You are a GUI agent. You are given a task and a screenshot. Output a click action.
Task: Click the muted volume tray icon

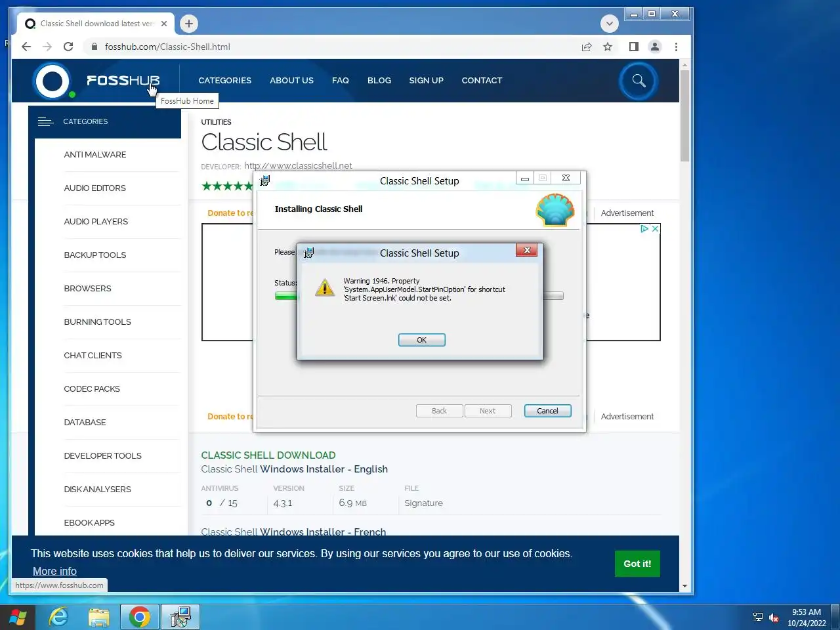pyautogui.click(x=774, y=618)
